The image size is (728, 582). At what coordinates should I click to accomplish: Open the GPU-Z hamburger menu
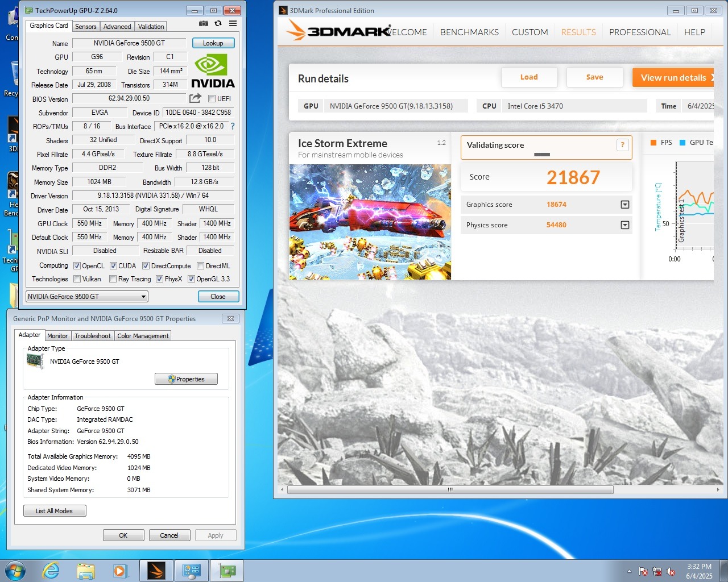pos(233,24)
